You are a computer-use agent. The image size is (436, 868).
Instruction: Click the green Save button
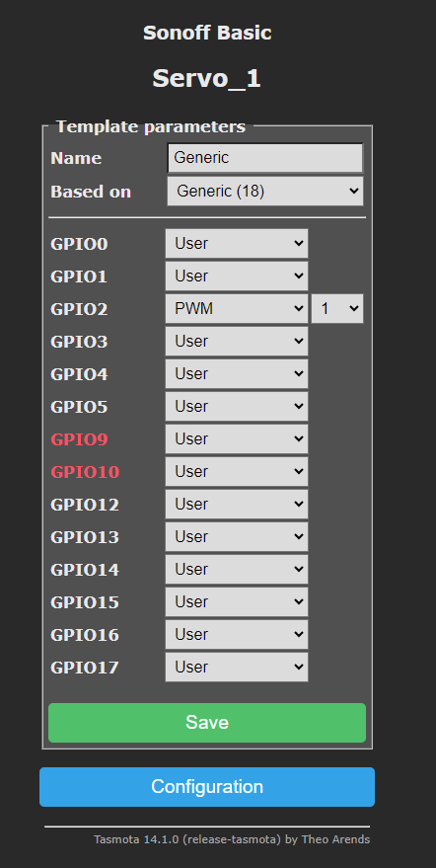click(x=207, y=723)
